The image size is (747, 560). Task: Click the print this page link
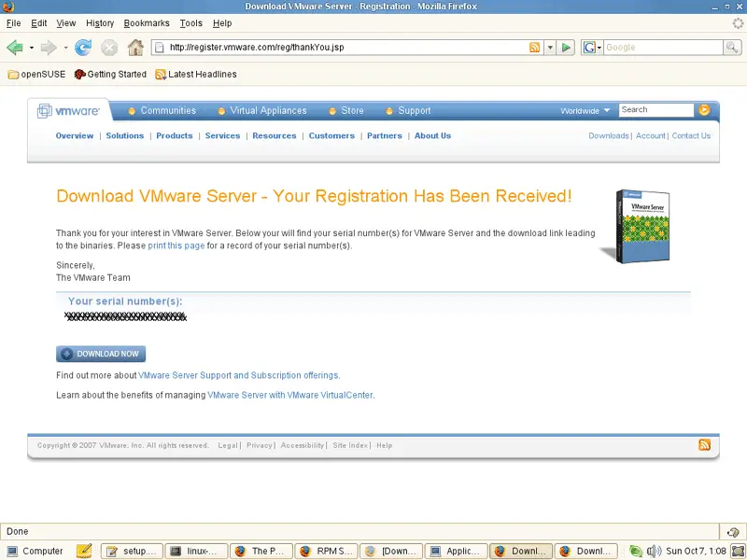(x=176, y=245)
